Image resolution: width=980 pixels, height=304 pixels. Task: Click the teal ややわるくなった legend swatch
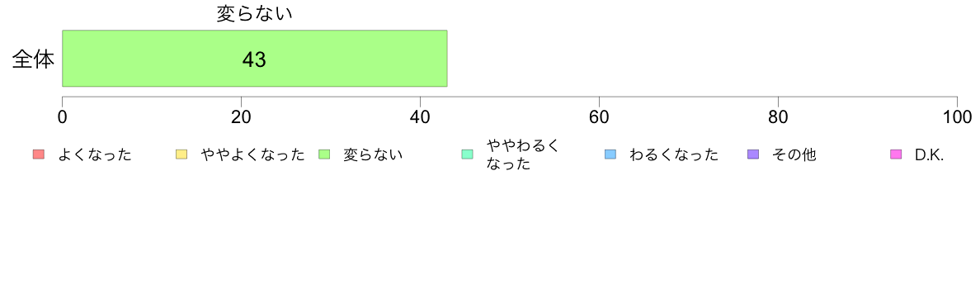click(x=467, y=154)
